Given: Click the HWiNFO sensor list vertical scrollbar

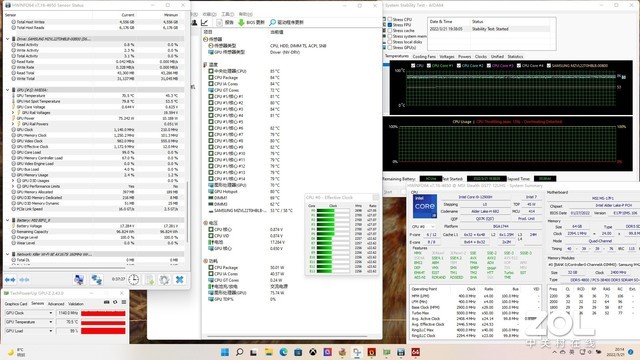Looking at the screenshot, I should click(187, 212).
